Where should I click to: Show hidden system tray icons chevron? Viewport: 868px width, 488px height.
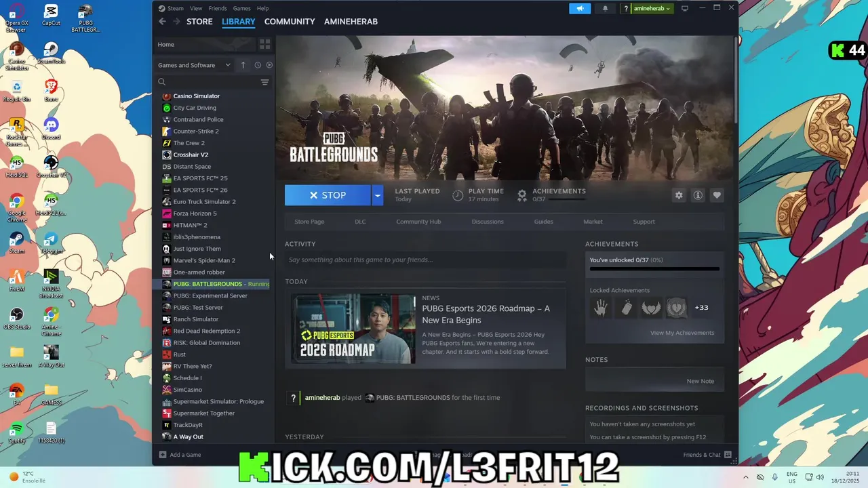tap(746, 477)
